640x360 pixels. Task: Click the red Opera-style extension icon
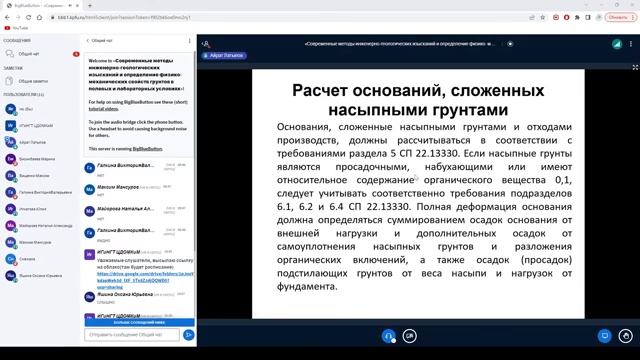click(567, 18)
